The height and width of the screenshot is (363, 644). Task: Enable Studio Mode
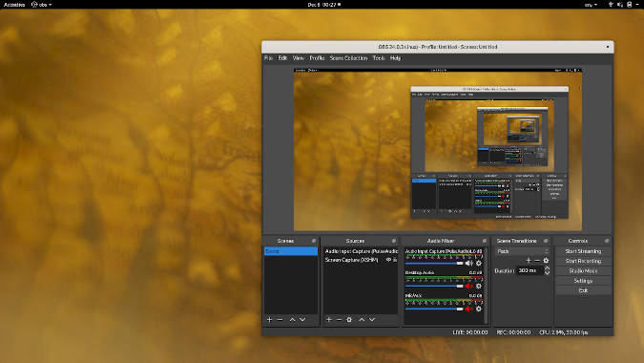583,271
